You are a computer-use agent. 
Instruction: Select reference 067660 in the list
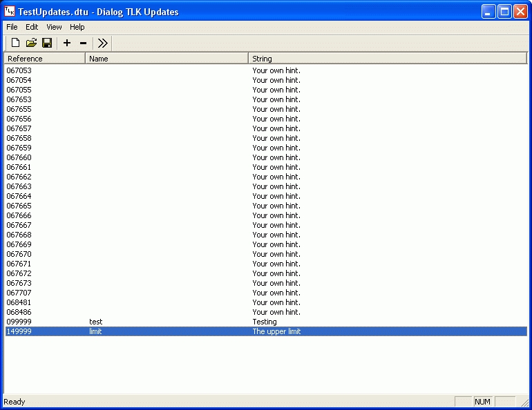click(19, 157)
